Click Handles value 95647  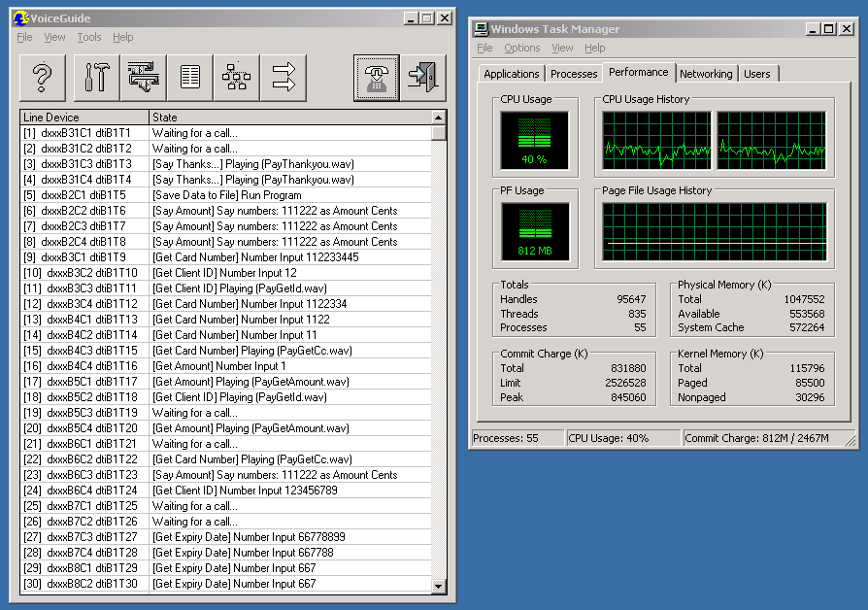click(631, 299)
